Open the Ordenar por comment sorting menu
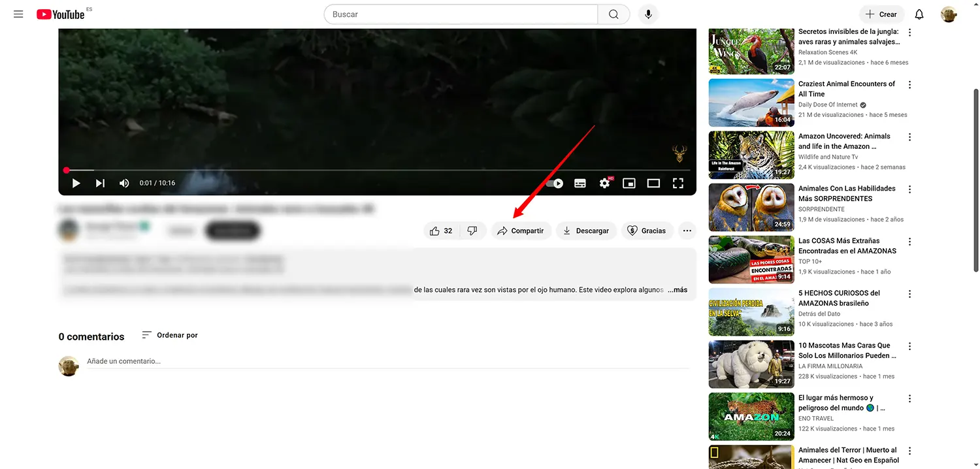This screenshot has height=469, width=980. tap(169, 334)
